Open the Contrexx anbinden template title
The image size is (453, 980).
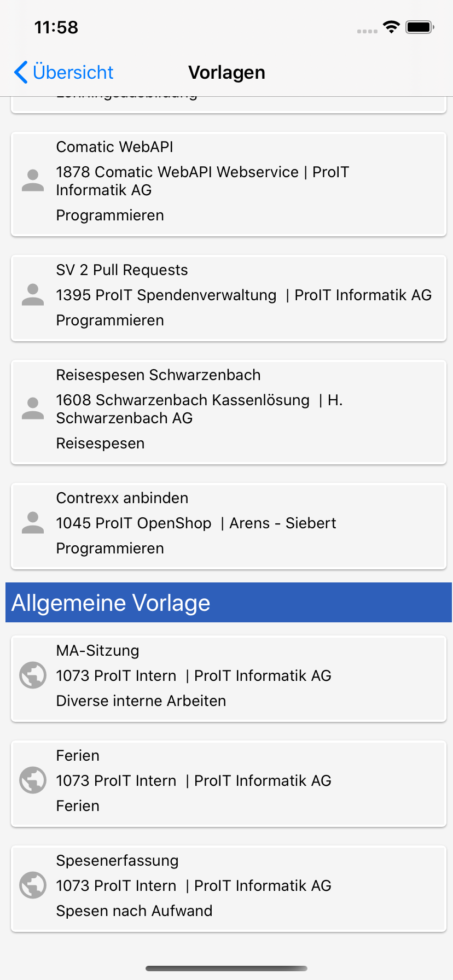click(122, 498)
